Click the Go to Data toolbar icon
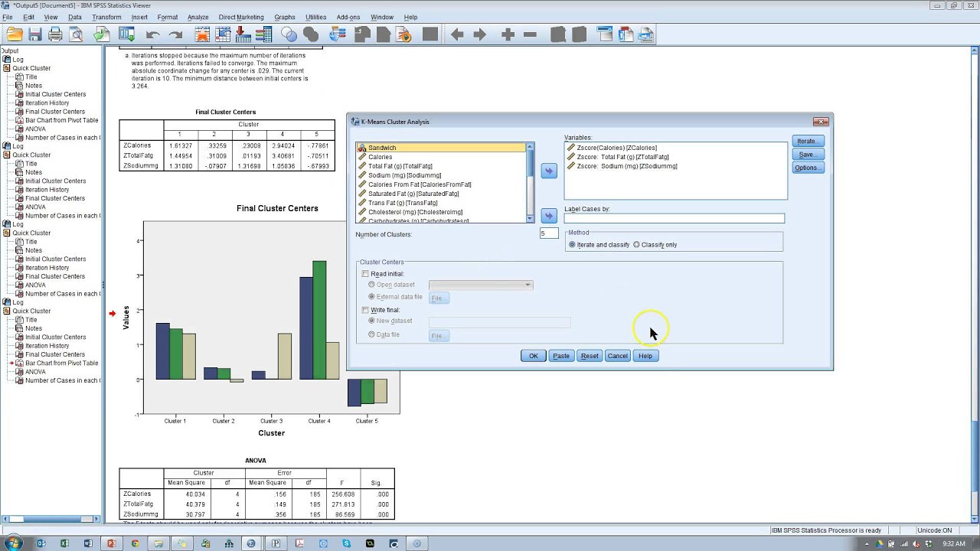 pyautogui.click(x=202, y=34)
